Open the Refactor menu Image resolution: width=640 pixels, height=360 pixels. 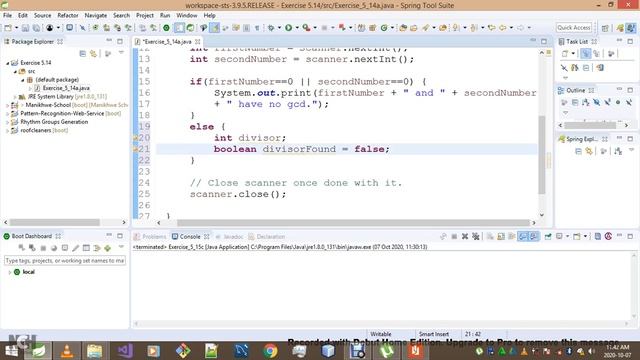click(68, 16)
